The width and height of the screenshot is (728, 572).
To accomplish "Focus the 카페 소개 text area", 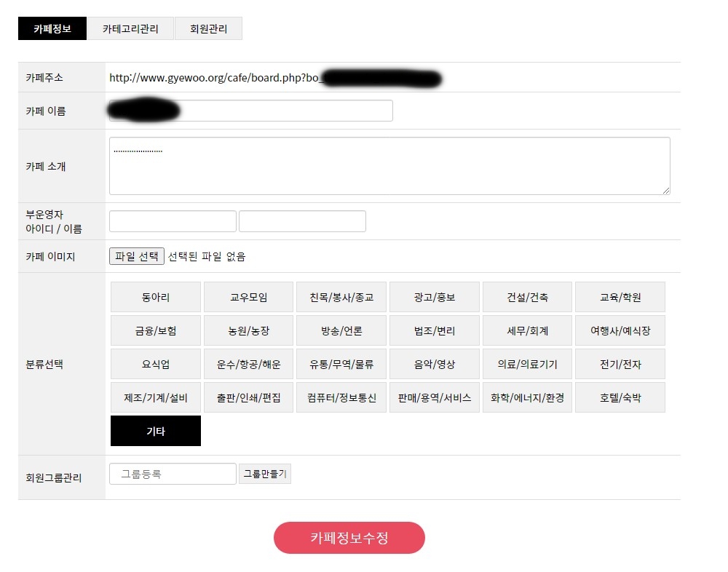I will coord(389,166).
